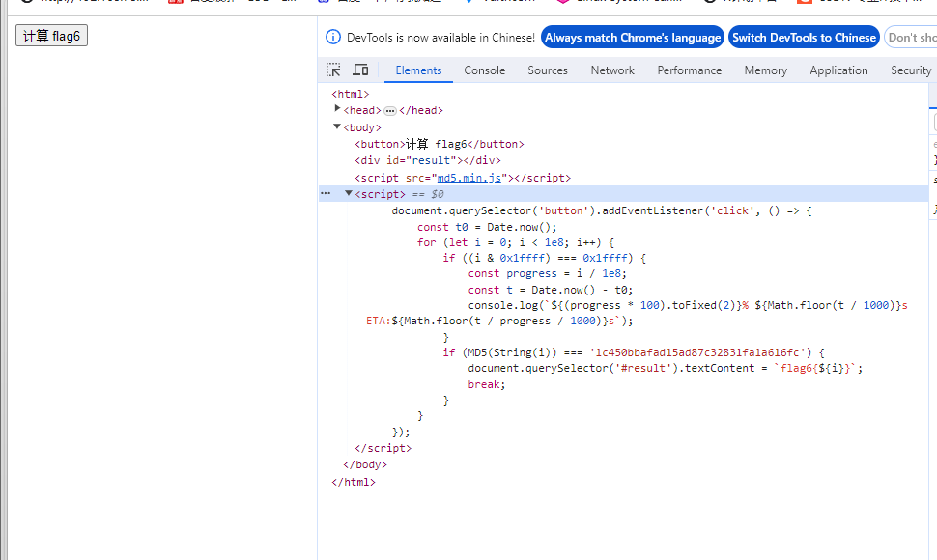Switch to the Security tab
The width and height of the screenshot is (937, 560).
pos(911,70)
